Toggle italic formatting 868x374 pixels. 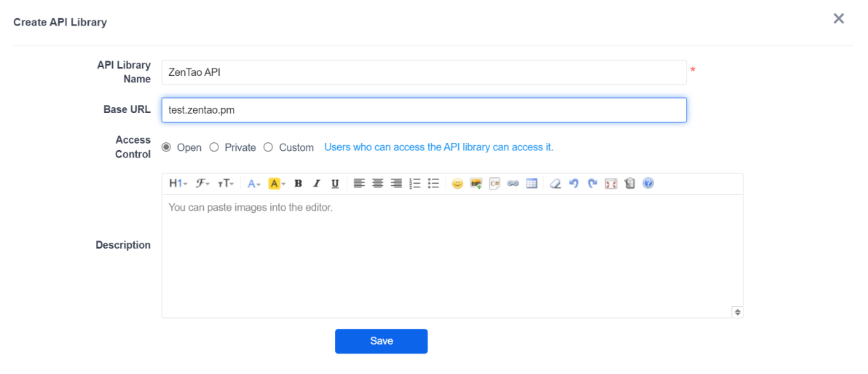pyautogui.click(x=317, y=184)
